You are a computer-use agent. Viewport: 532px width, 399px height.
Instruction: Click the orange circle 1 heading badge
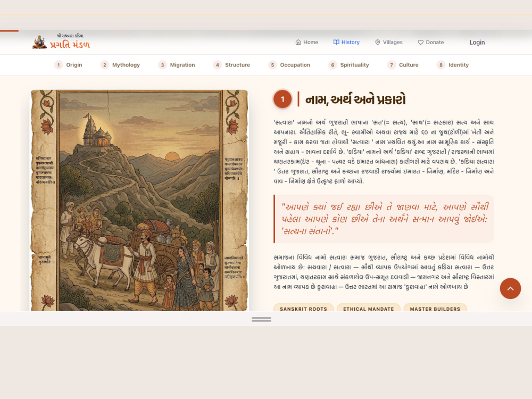[x=282, y=99]
